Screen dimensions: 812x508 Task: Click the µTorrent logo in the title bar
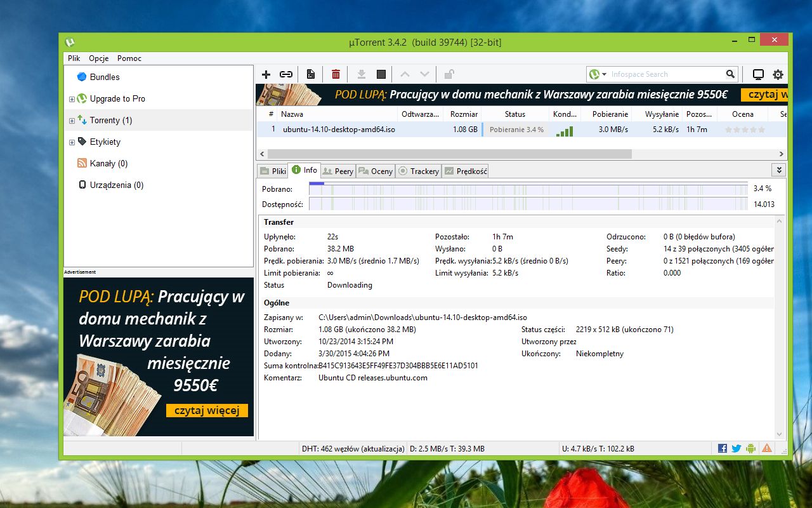[70, 42]
